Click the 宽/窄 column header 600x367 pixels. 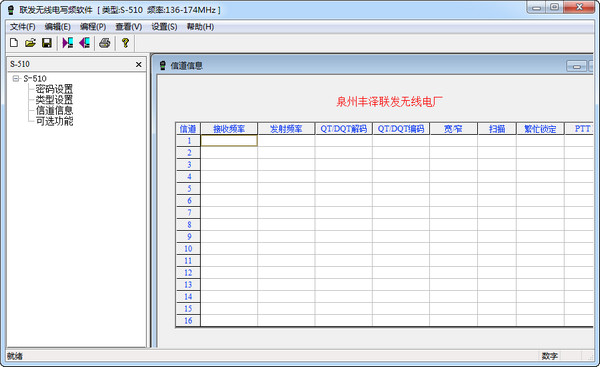[x=453, y=129]
